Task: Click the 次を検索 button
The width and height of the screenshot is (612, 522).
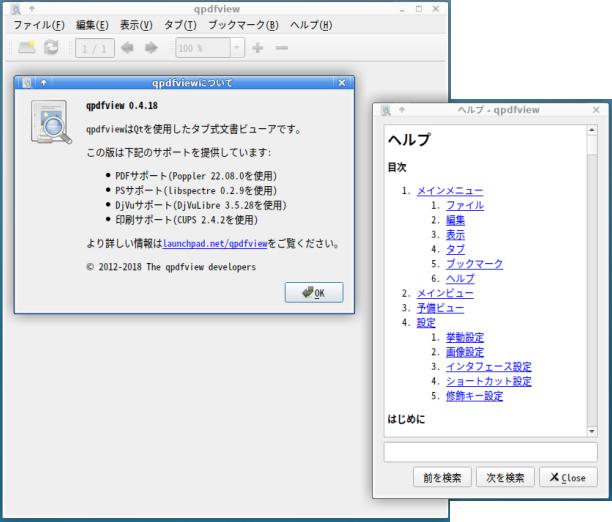Action: [505, 477]
